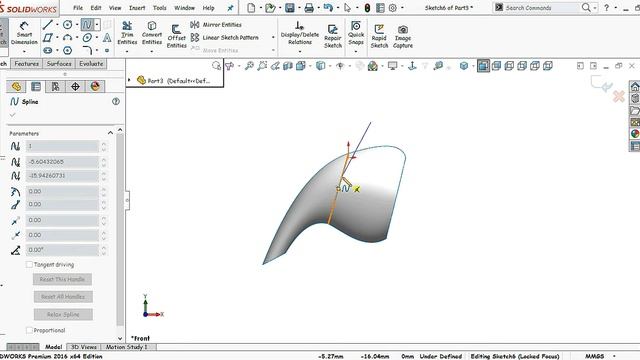Click the Rebuild traffic light icon

(367, 8)
